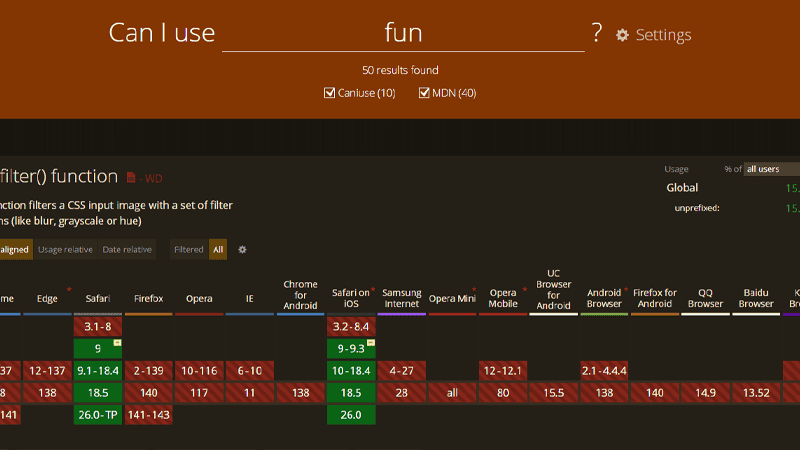
Task: Select Safari 9 green support cell
Action: coord(97,348)
